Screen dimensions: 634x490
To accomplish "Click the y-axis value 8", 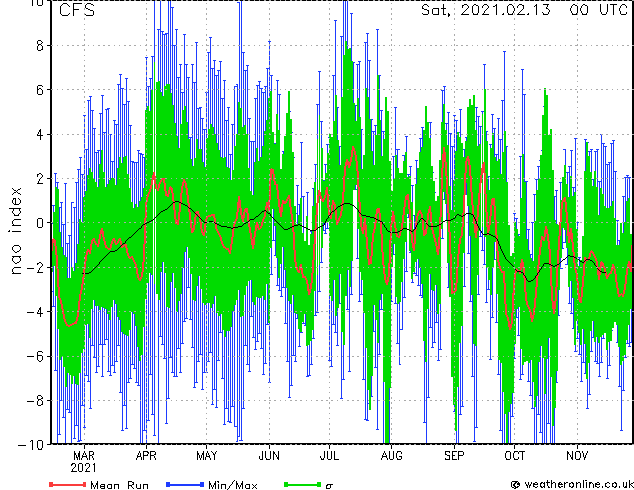I will click(40, 46).
